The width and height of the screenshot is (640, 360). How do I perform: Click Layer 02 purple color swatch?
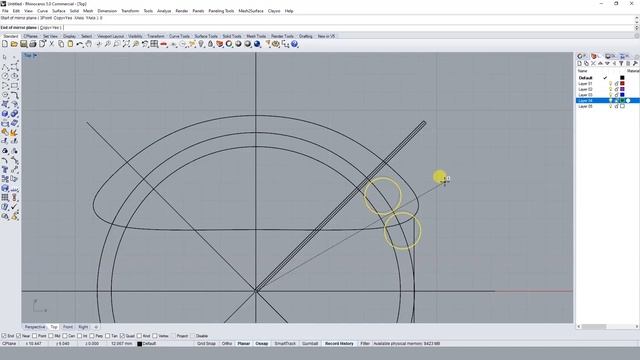point(622,89)
